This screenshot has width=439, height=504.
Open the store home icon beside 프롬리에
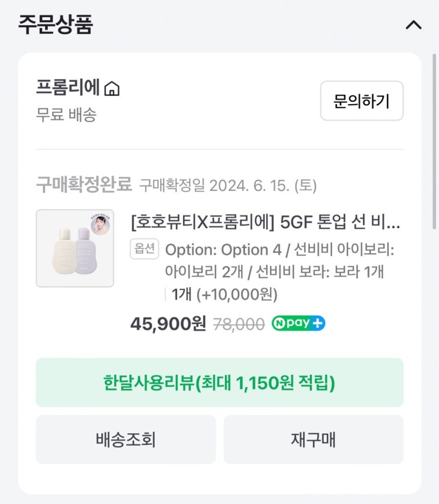[112, 89]
